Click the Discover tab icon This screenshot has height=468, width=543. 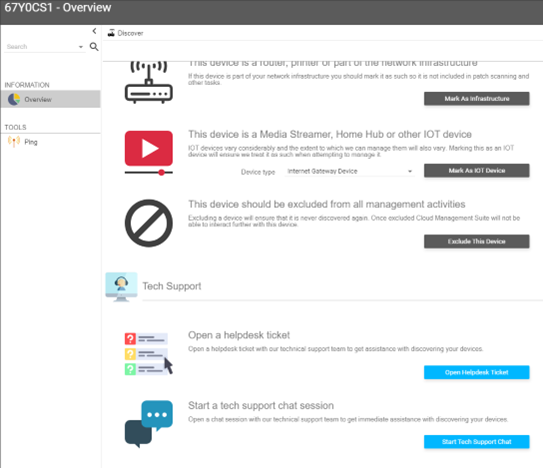click(111, 33)
